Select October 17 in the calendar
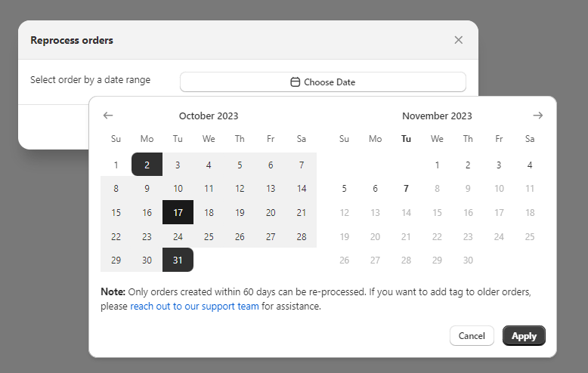Viewport: 588px width, 373px height. coord(178,212)
